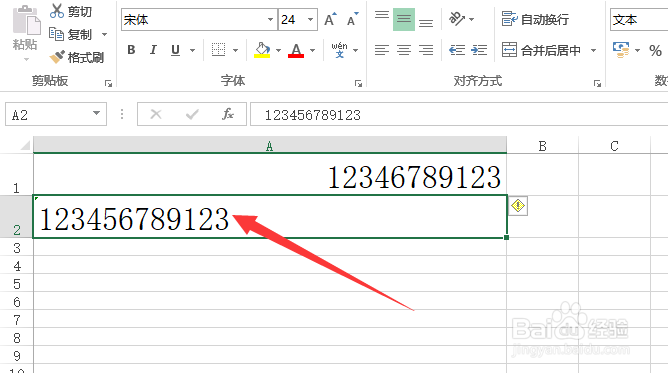Select column A header
668x373 pixels.
(x=270, y=146)
